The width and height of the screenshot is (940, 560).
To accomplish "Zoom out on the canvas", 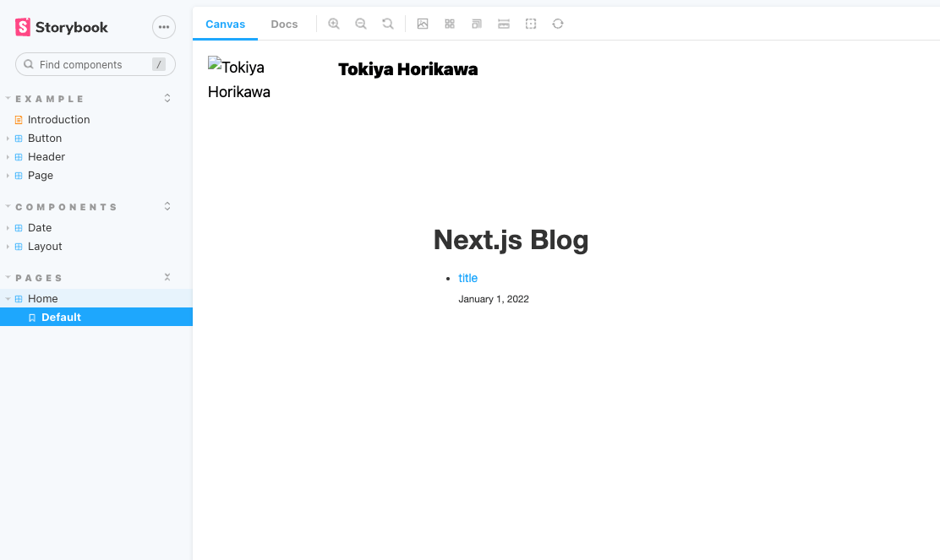I will point(361,24).
